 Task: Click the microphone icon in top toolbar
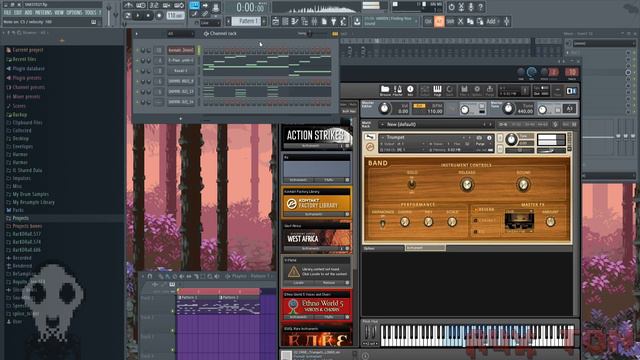(x=471, y=7)
